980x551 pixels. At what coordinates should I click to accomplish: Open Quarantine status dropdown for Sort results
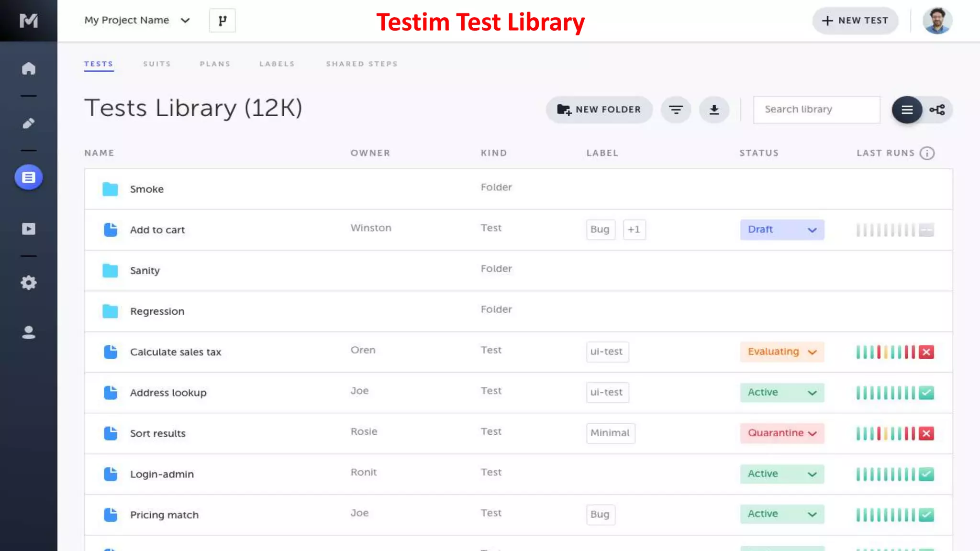coord(781,433)
